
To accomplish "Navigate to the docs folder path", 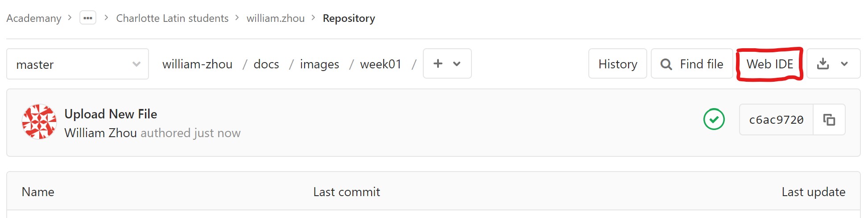I will (x=266, y=64).
